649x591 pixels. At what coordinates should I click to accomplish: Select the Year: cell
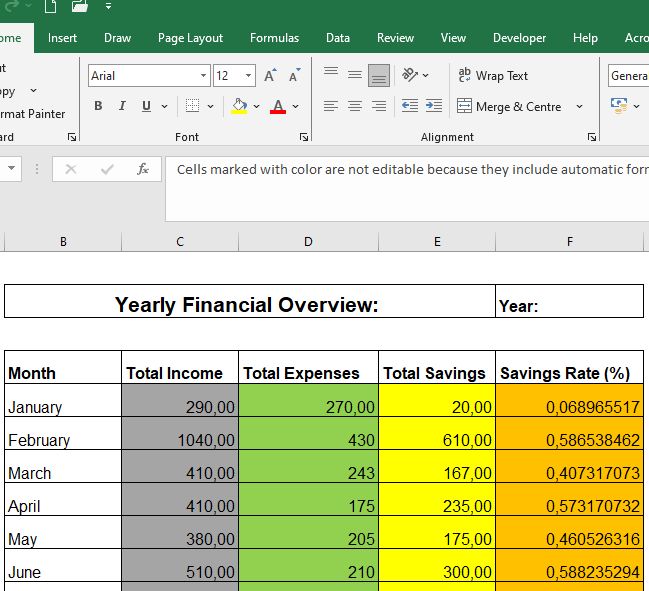pyautogui.click(x=570, y=301)
